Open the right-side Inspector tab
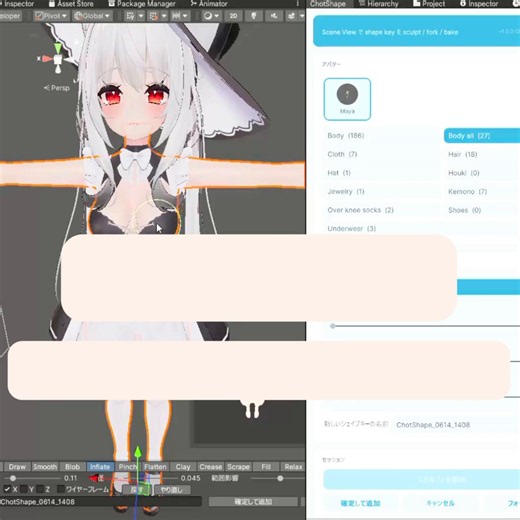520x520 pixels. tap(479, 4)
